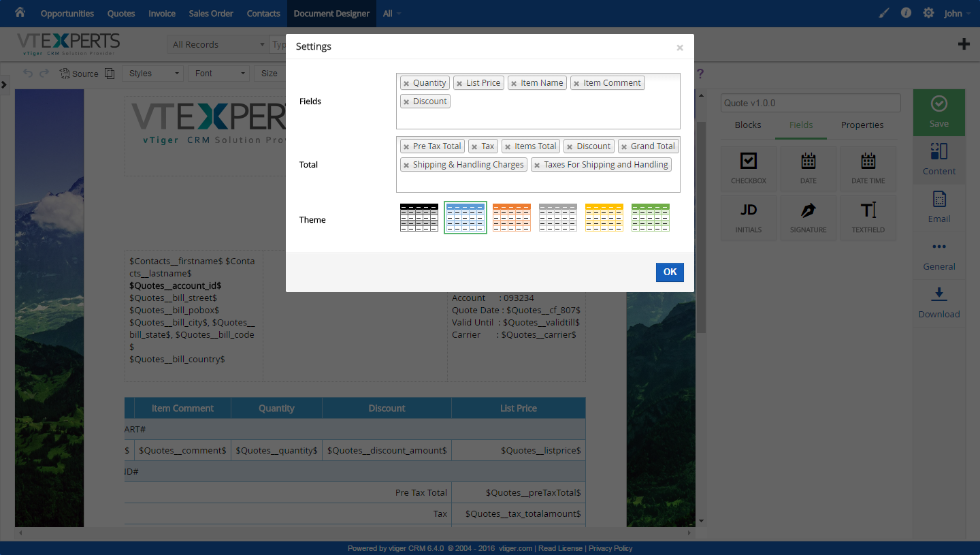Open the Invoice module
Screen dimensions: 980x555
click(x=162, y=14)
